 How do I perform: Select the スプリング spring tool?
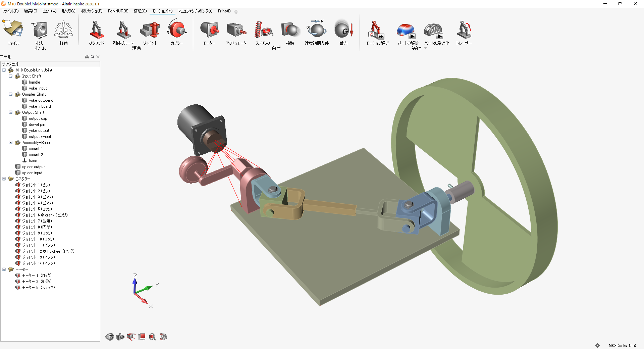click(263, 30)
